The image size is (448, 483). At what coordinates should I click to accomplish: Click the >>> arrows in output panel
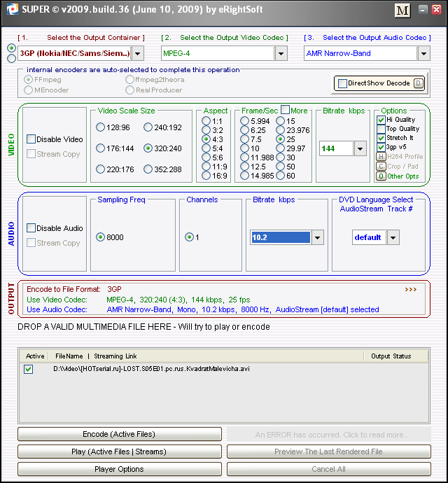click(x=411, y=289)
